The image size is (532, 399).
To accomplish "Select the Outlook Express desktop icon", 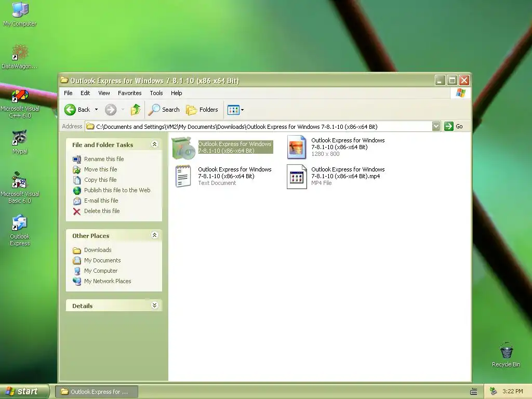I will (x=20, y=230).
